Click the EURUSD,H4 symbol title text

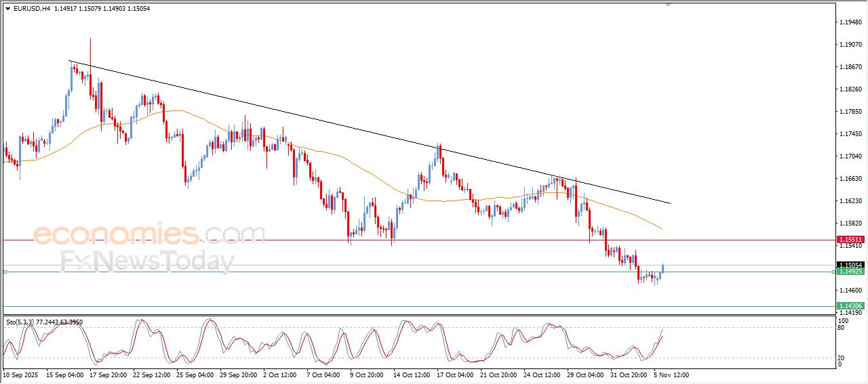(33, 9)
